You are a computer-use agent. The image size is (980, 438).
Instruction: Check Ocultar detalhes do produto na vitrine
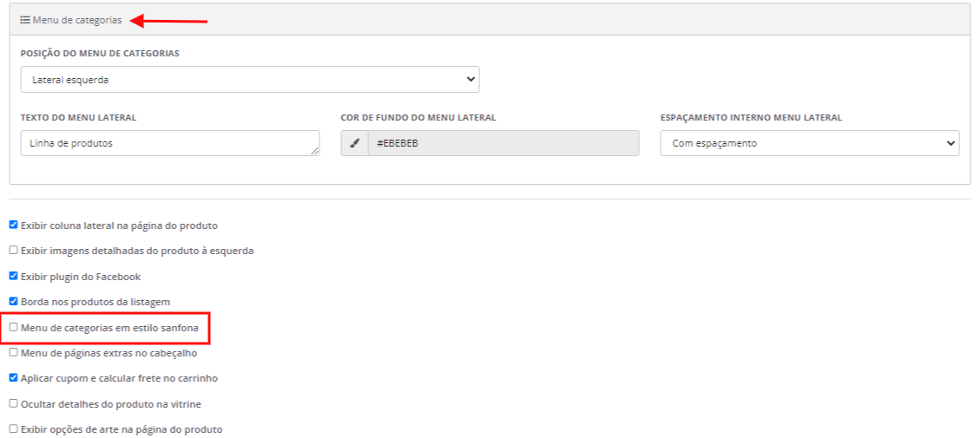point(13,403)
